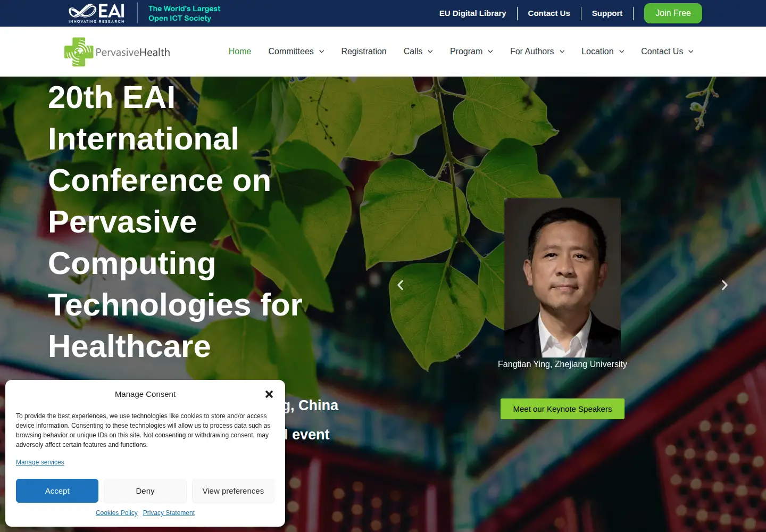
Task: Close the Manage Consent dialog
Action: pos(269,394)
